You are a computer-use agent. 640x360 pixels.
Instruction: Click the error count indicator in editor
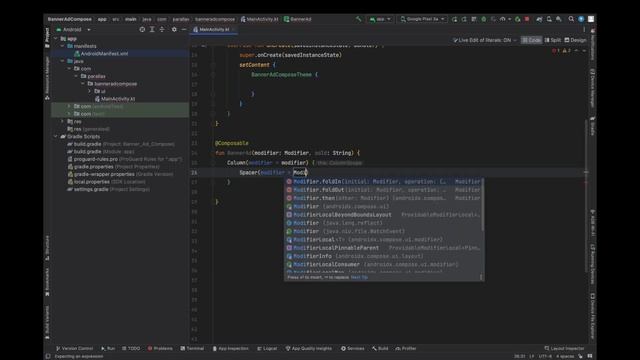[x=556, y=51]
